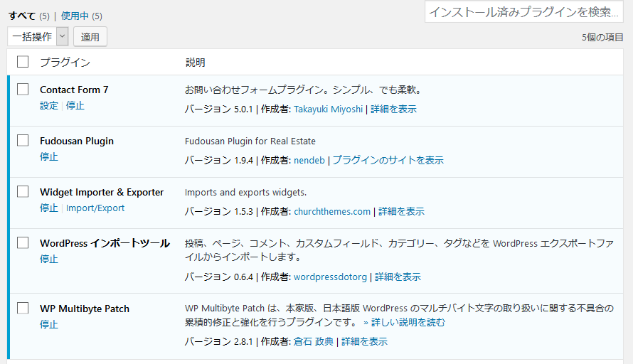View 詳細を表示 for Contact Form 7
The height and width of the screenshot is (364, 633).
click(x=393, y=109)
